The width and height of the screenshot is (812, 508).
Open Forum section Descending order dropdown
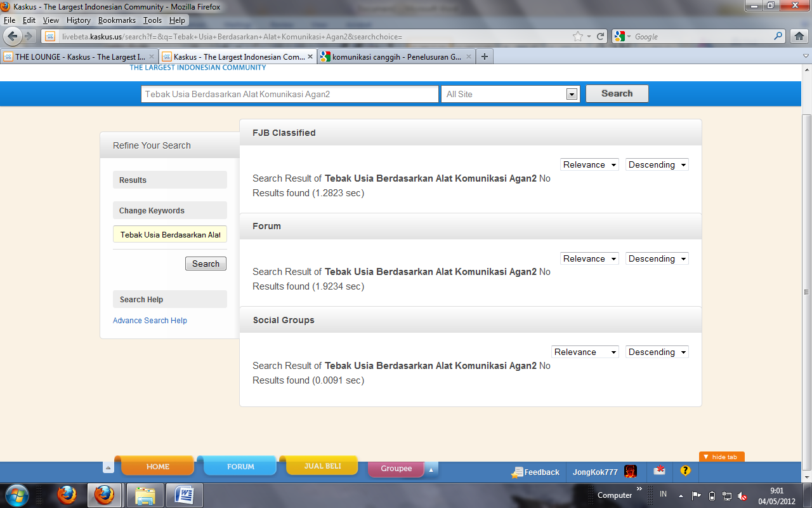coord(657,258)
